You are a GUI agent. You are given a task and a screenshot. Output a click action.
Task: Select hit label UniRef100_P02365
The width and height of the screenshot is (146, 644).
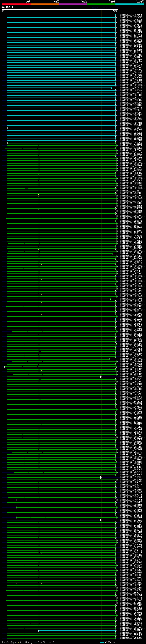click(x=131, y=444)
